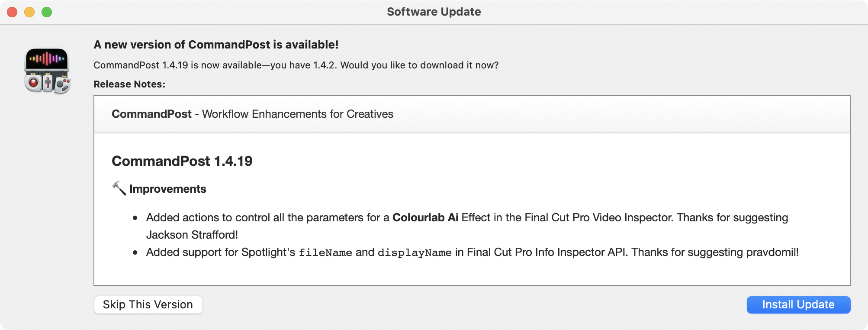Click the CommandPost app icon
868x330 pixels.
47,71
